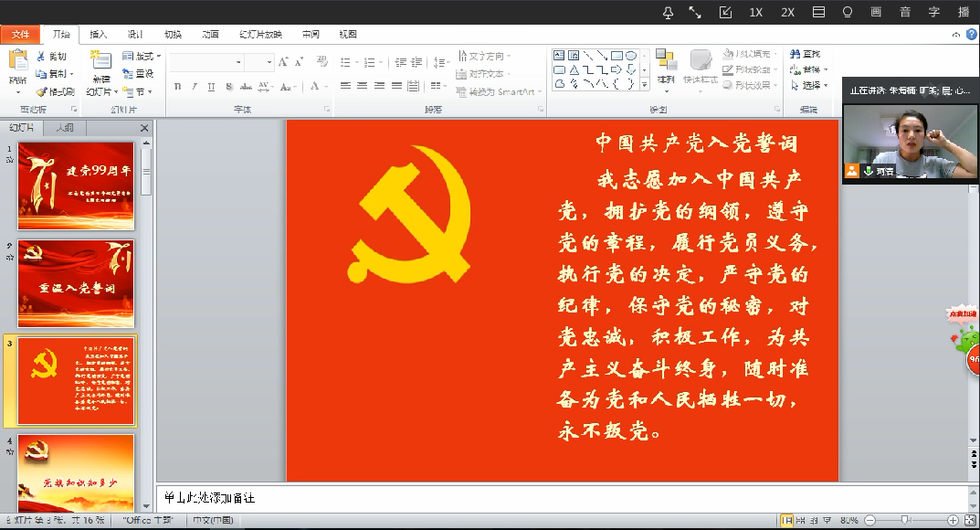The width and height of the screenshot is (980, 530).
Task: Switch to the 幻灯片放映 slideshow tab
Action: [260, 35]
